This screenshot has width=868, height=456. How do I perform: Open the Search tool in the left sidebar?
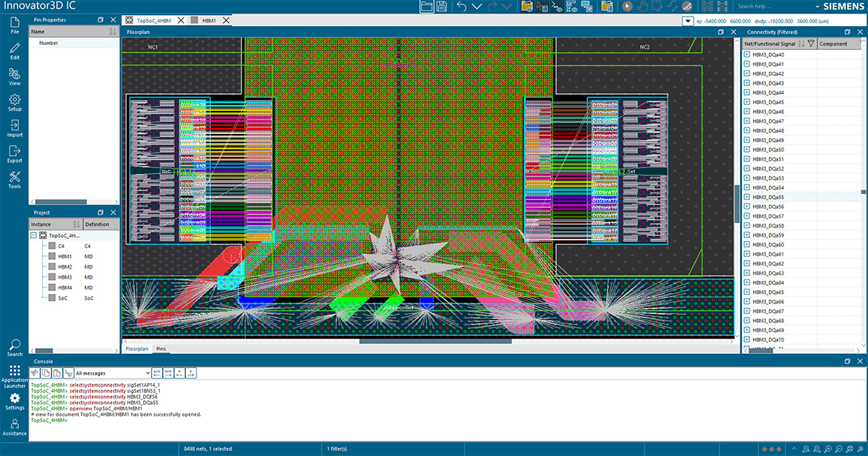point(14,348)
